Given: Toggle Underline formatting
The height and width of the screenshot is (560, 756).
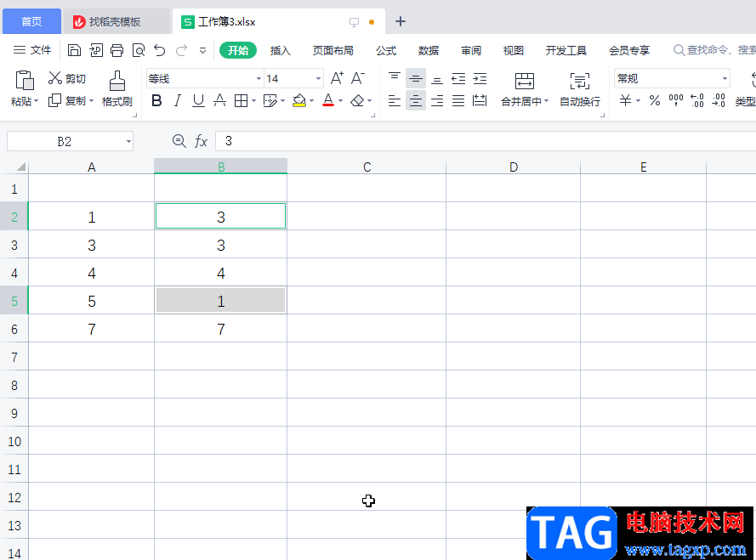Looking at the screenshot, I should [x=198, y=101].
